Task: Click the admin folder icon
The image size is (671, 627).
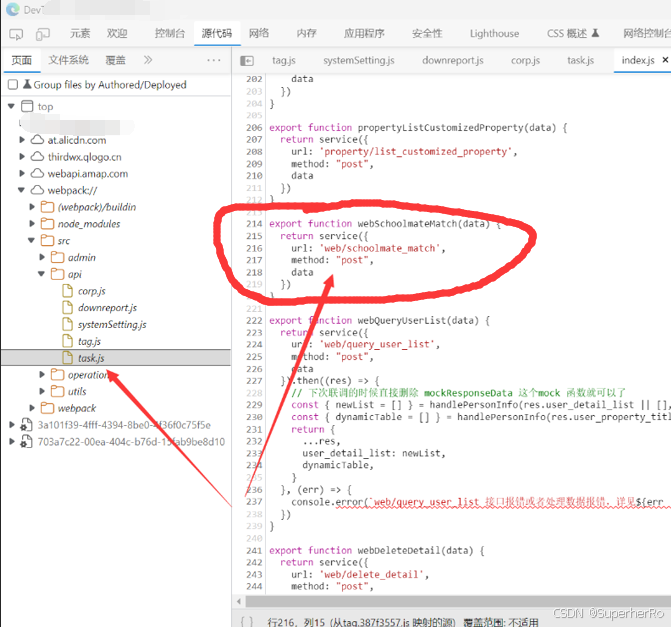Action: click(57, 257)
